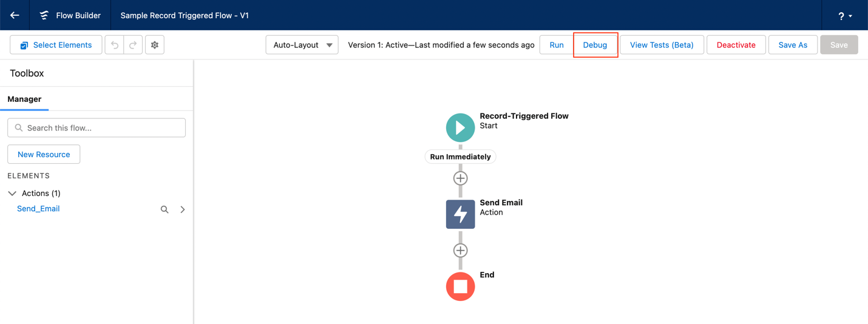Collapse the Actions (1) section
Screen dimensions: 868x324
[12, 194]
